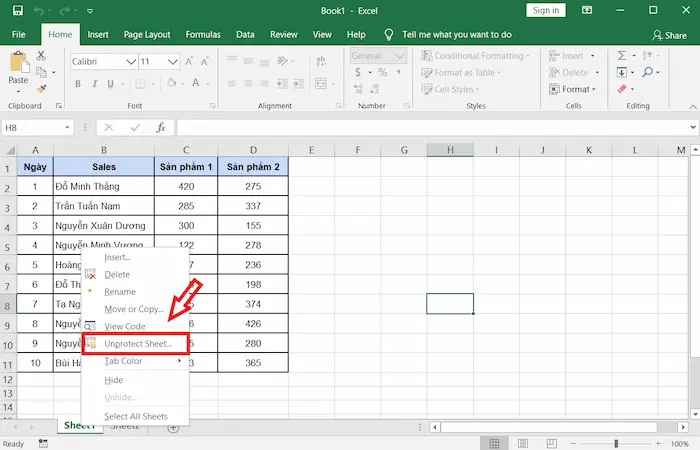Toggle Bold formatting button
Image resolution: width=700 pixels, height=450 pixels.
[x=78, y=83]
